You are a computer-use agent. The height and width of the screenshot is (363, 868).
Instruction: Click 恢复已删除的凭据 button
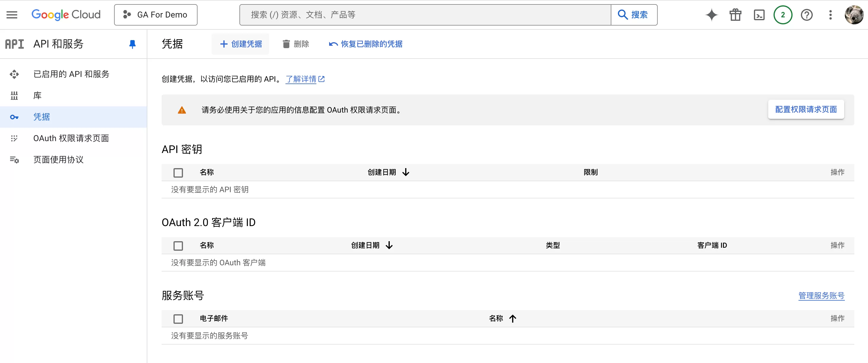tap(366, 44)
